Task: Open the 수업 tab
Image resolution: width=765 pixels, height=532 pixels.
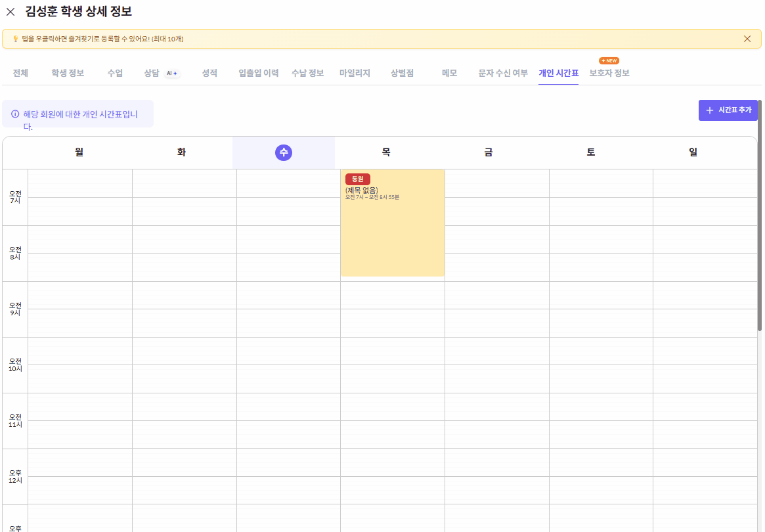Action: point(115,73)
